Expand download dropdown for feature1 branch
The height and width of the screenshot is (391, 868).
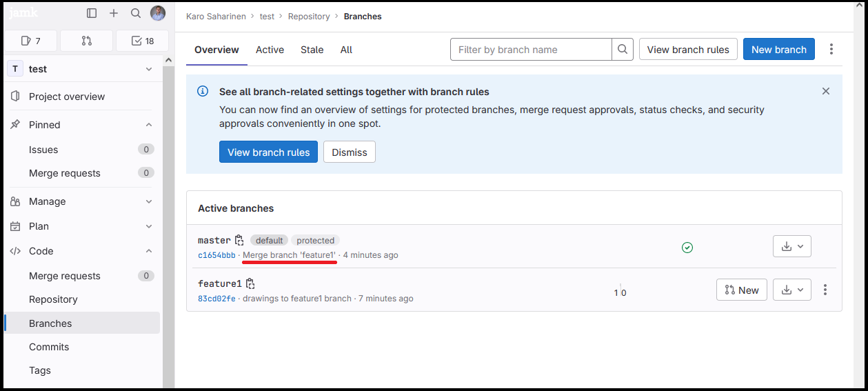(792, 290)
